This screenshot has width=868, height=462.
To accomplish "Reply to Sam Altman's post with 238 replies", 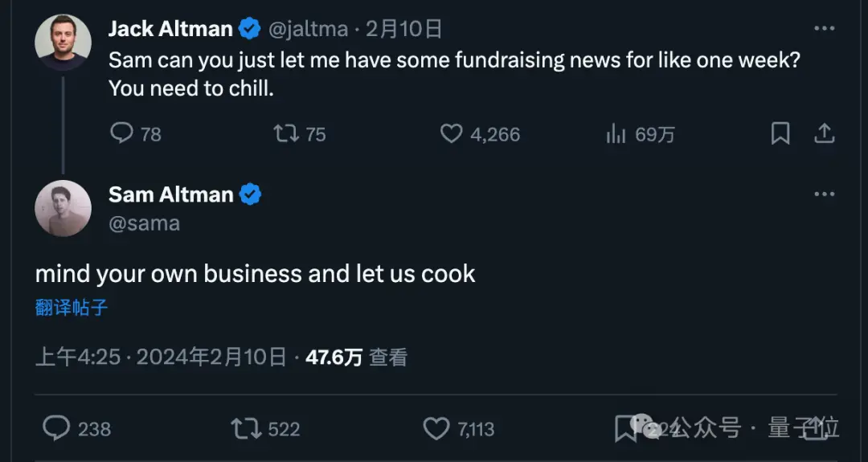I will coord(56,428).
